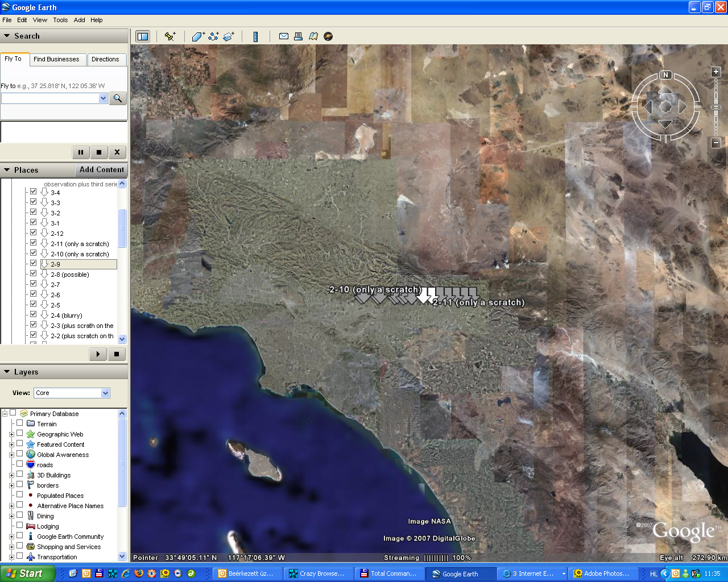The width and height of the screenshot is (728, 582).
Task: Add a path using the toolbar icon
Action: (213, 36)
